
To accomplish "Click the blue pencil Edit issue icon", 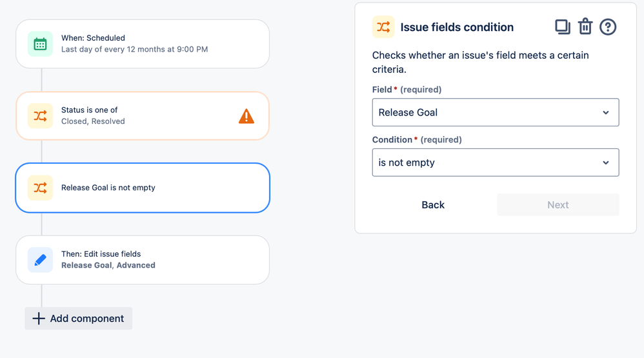I will tap(40, 260).
